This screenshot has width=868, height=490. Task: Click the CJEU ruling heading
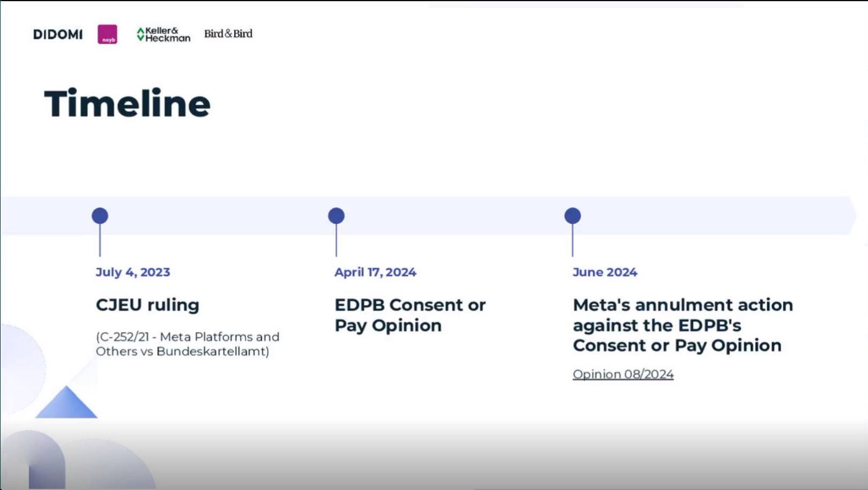pos(147,305)
